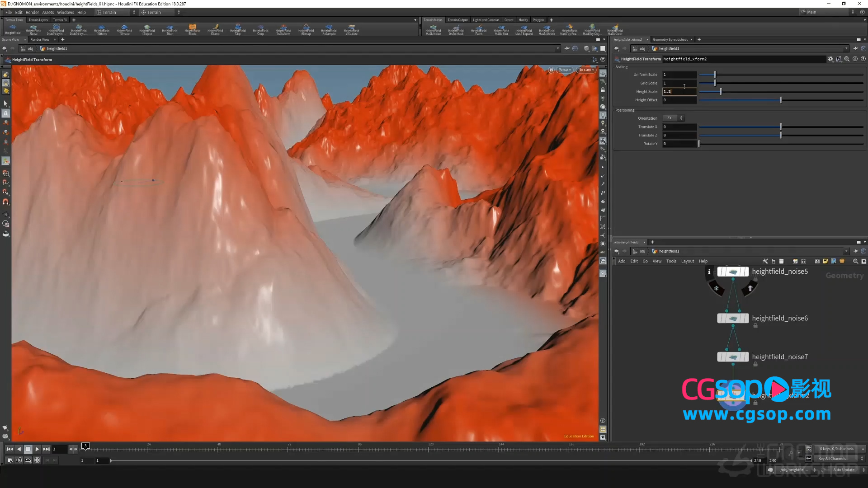
Task: Open the parameter pane gear menu
Action: pos(830,59)
